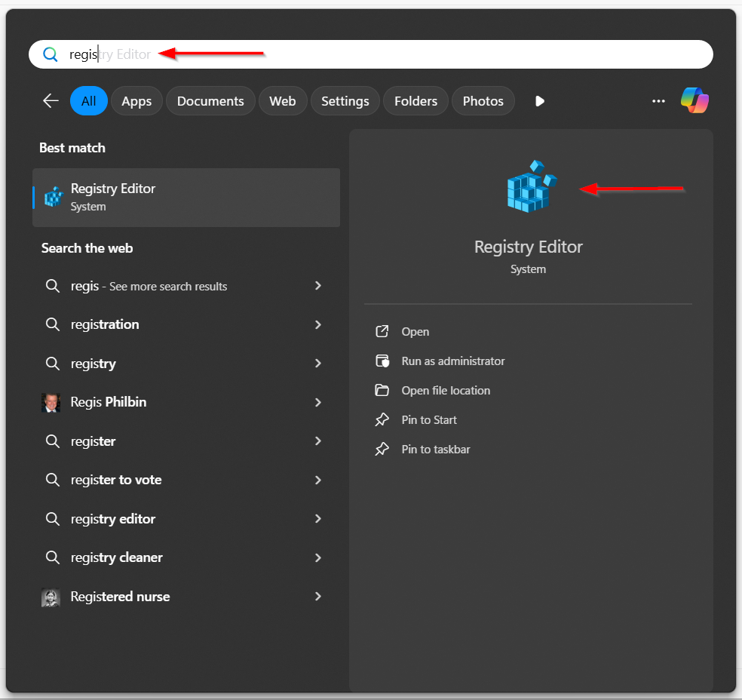Screen dimensions: 742x700
Task: Switch to the Apps filter tab
Action: (x=136, y=101)
